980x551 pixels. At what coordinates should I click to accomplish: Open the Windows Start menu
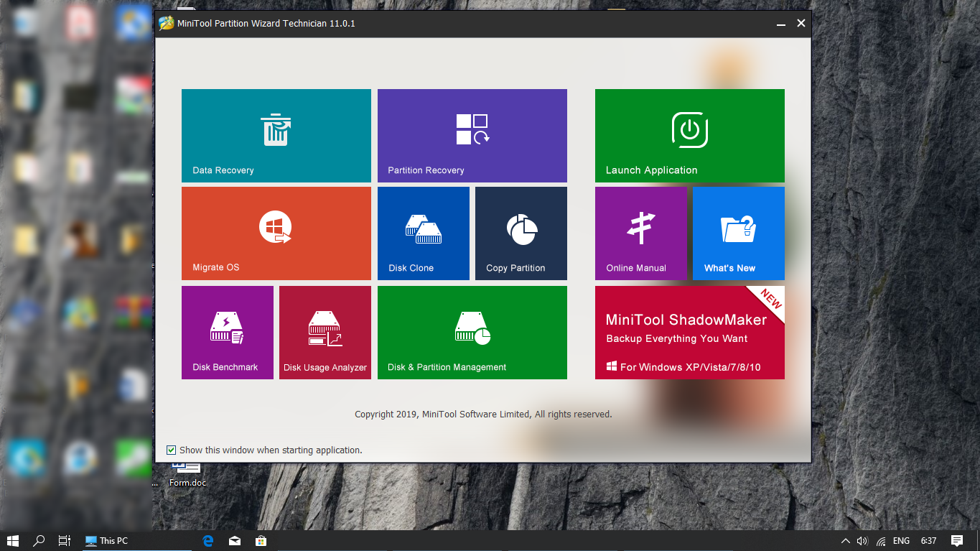(x=13, y=541)
